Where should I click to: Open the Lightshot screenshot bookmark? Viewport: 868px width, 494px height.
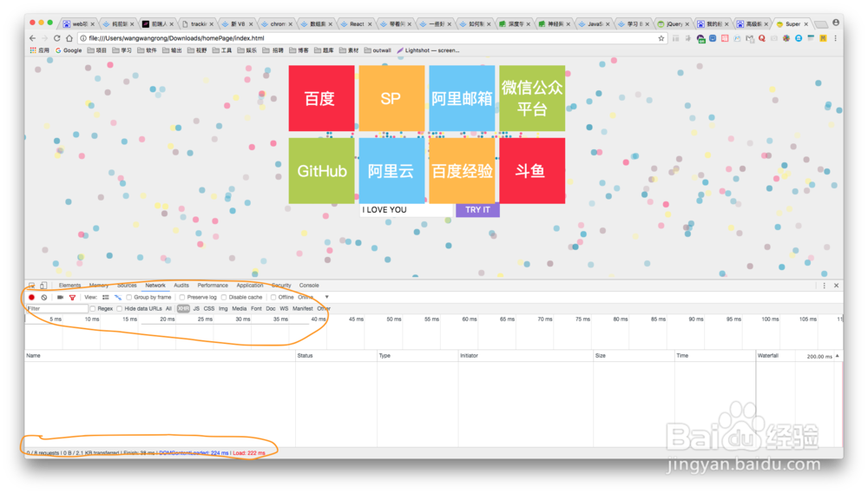[x=428, y=50]
